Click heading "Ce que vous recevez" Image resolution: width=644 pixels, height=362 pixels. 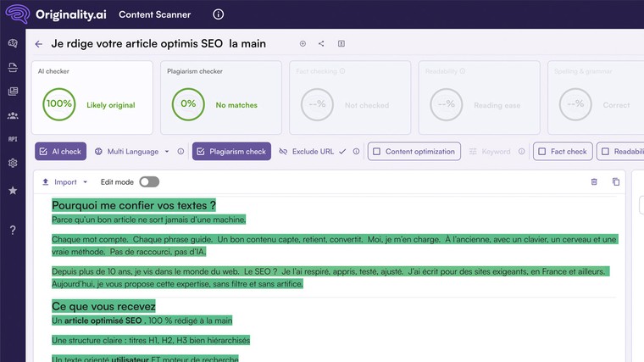(103, 306)
